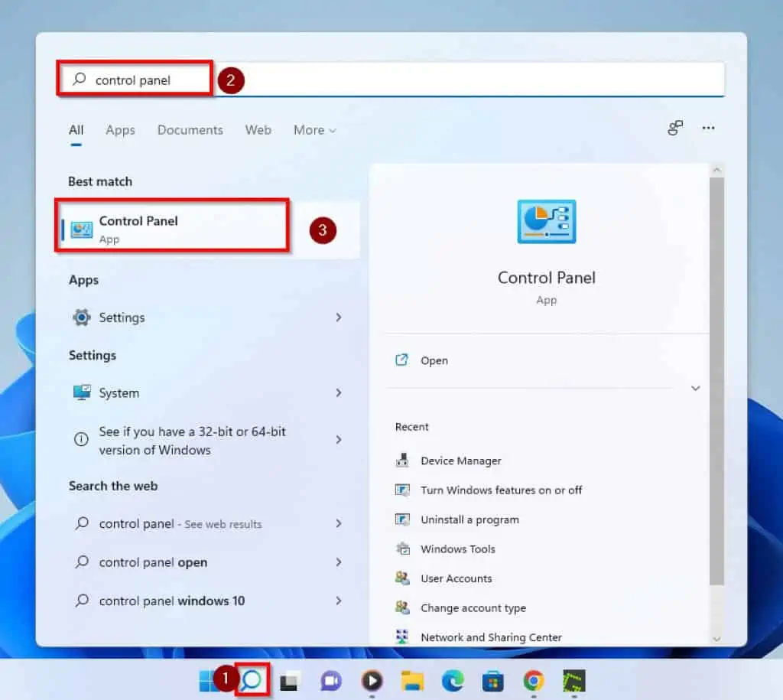Open Teams Chat from the taskbar
This screenshot has width=783, height=700.
pyautogui.click(x=330, y=681)
